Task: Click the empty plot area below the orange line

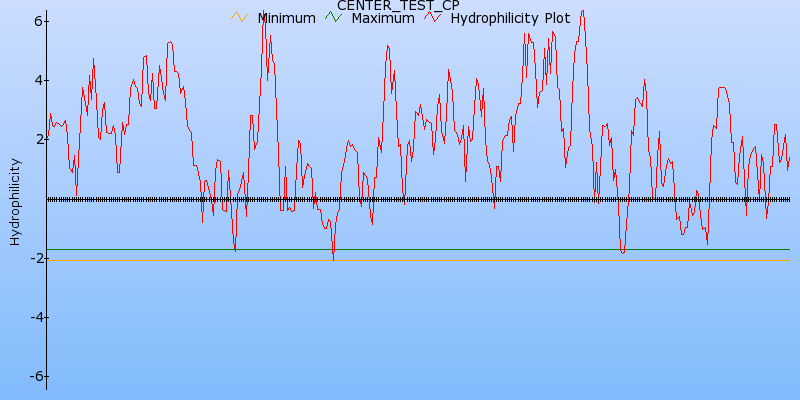Action: [400, 330]
